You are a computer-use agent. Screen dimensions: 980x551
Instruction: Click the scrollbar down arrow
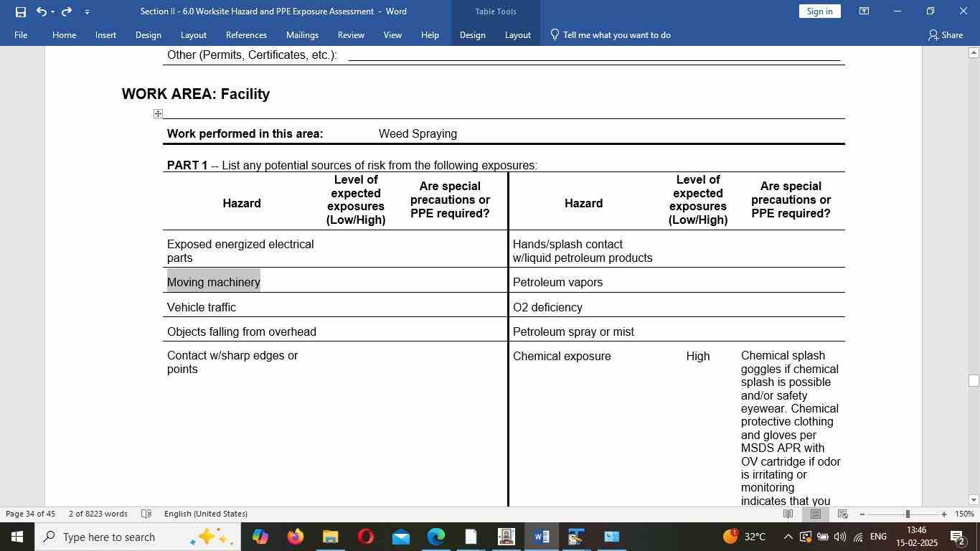(x=974, y=500)
